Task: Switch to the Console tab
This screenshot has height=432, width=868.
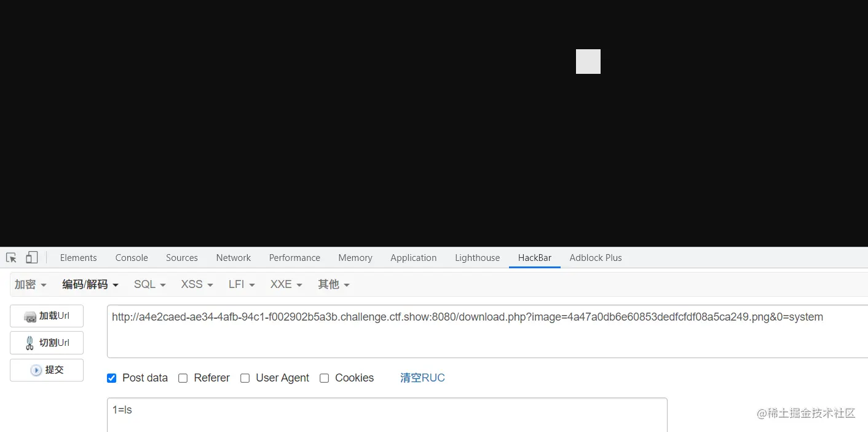Action: 132,258
